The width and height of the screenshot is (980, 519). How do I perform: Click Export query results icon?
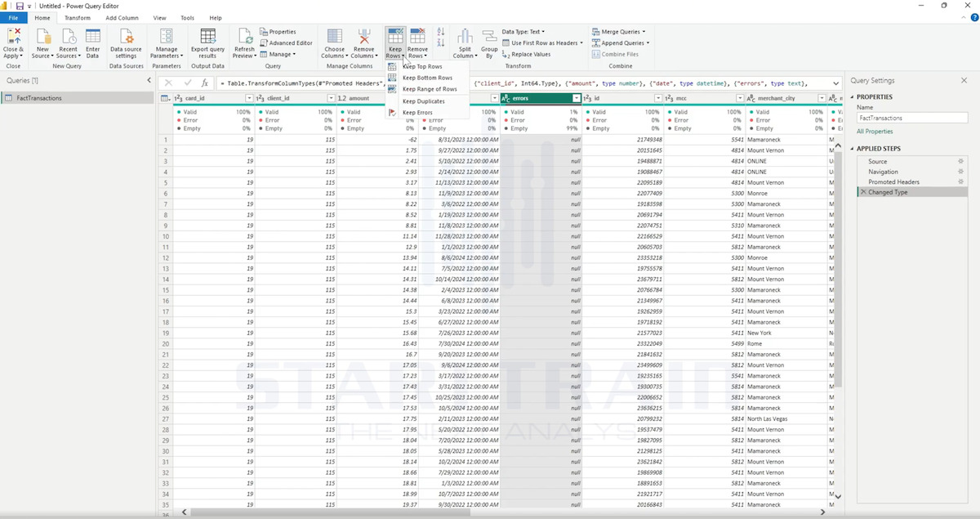coord(207,36)
